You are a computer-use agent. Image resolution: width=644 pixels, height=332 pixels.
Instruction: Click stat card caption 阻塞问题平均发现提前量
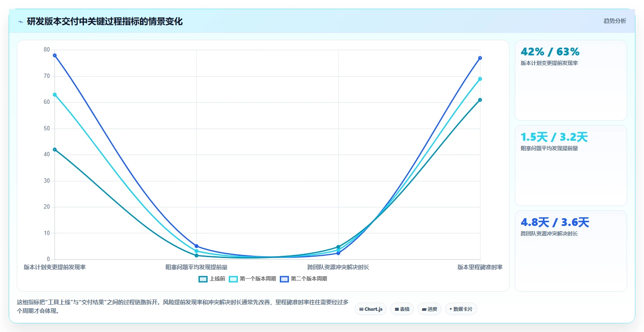point(549,148)
